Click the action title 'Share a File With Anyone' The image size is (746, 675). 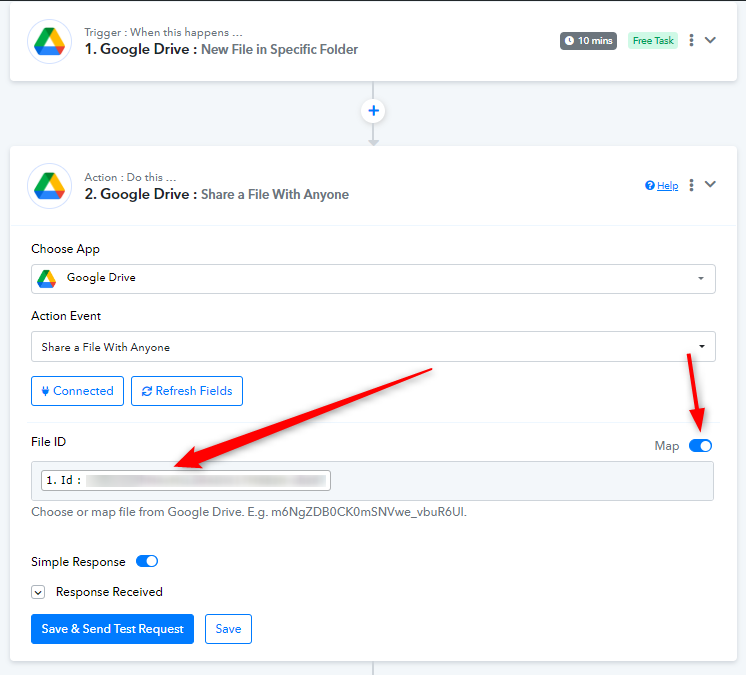click(x=275, y=195)
